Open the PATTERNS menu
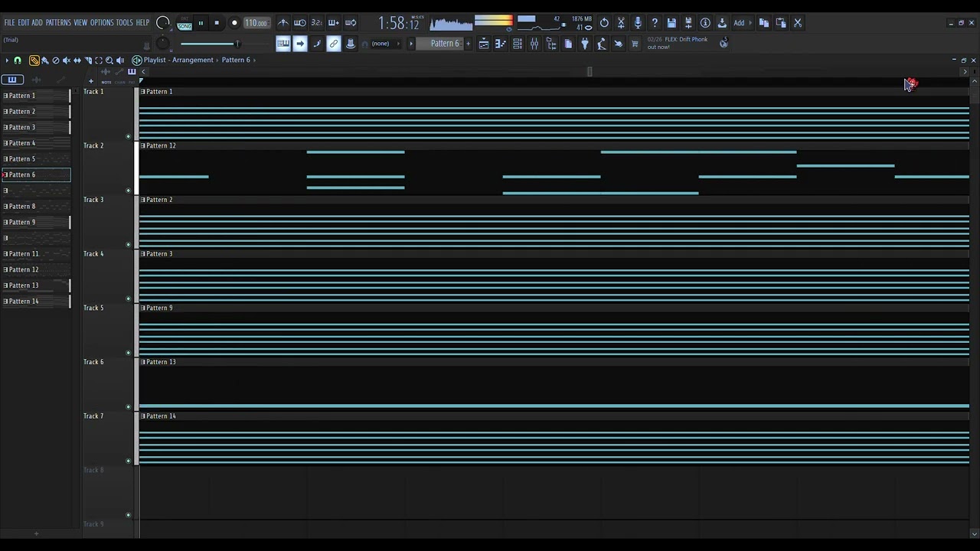980x551 pixels. pyautogui.click(x=58, y=23)
